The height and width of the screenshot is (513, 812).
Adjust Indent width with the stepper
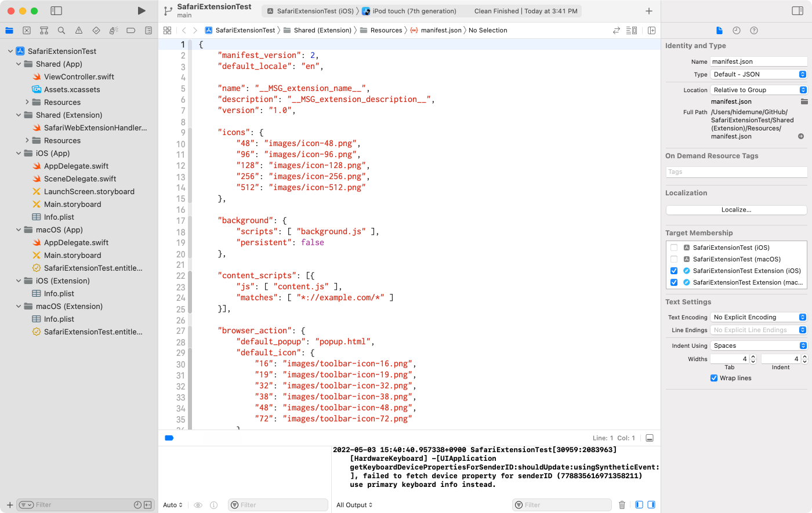(804, 359)
